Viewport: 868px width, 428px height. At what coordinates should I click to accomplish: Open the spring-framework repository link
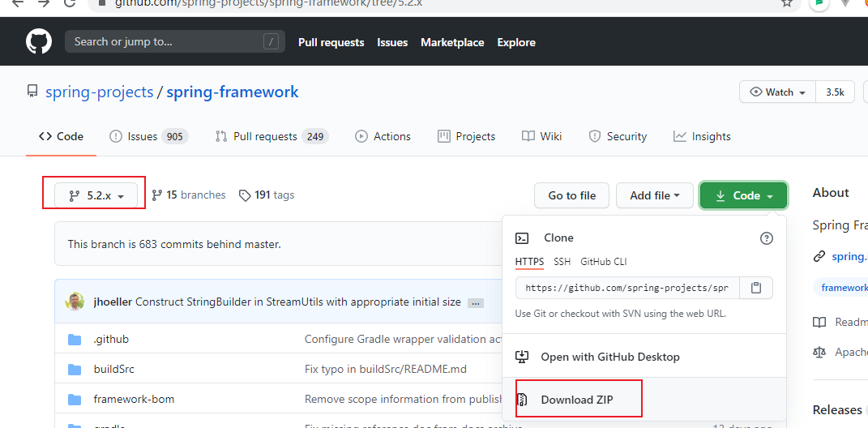233,92
